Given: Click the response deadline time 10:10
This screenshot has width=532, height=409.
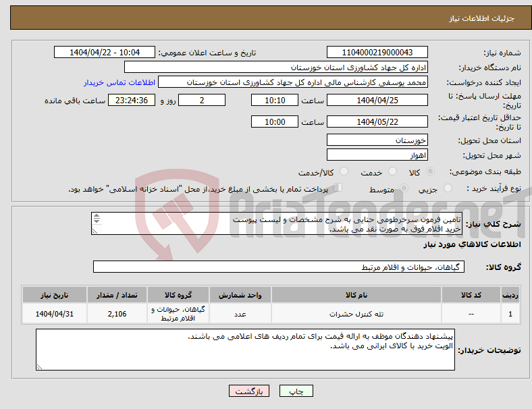Looking at the screenshot, I should [x=275, y=101].
